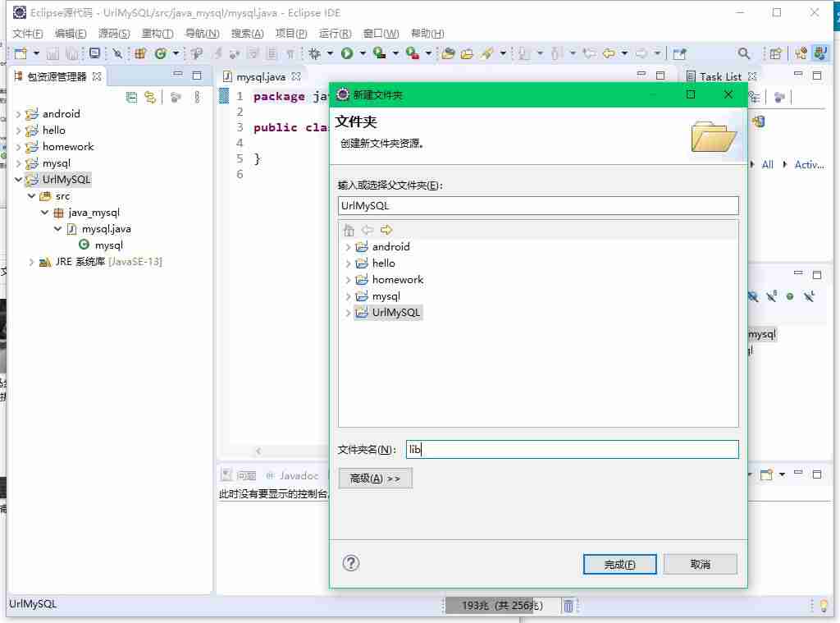Click the dialog help question mark icon

point(351,563)
